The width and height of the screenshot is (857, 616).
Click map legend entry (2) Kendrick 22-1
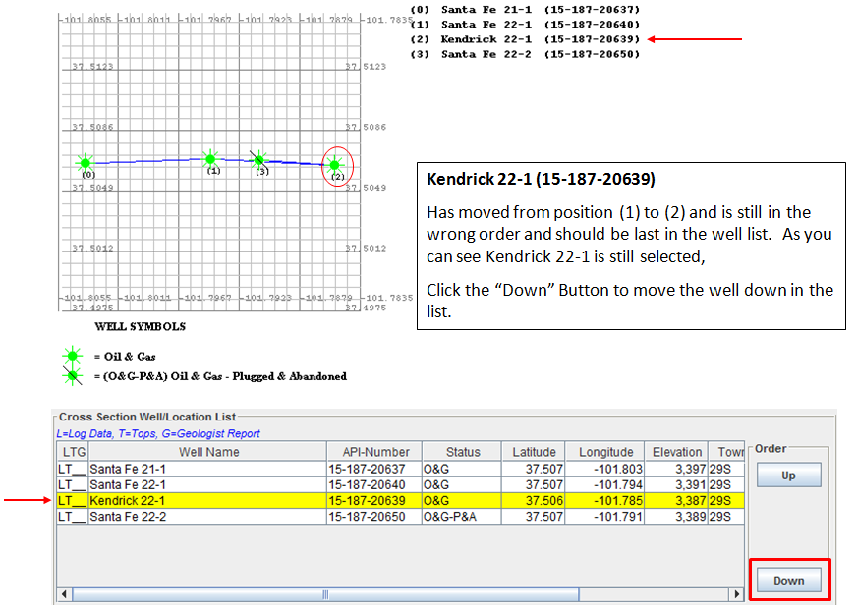(x=525, y=39)
